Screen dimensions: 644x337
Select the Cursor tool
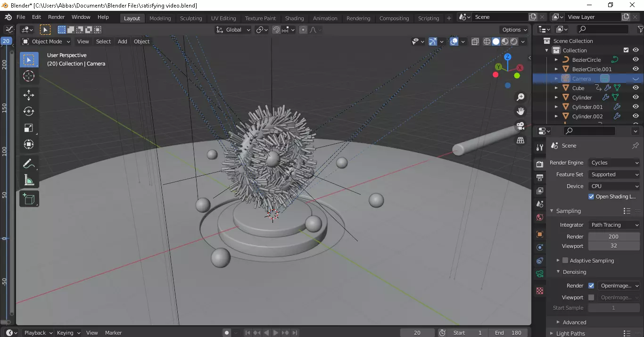point(29,76)
